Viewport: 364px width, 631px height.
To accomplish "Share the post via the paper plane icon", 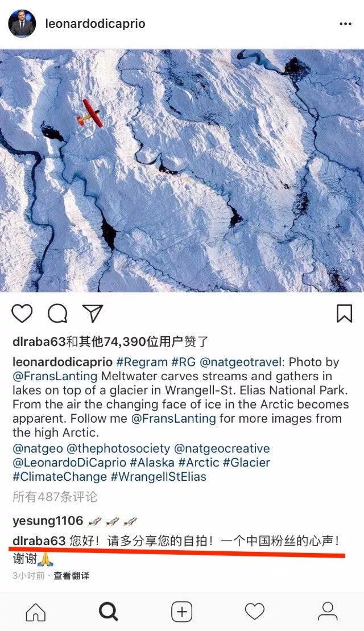I will pyautogui.click(x=93, y=313).
